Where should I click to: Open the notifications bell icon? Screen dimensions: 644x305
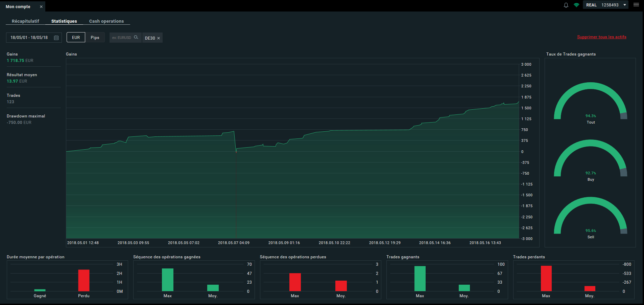coord(566,5)
